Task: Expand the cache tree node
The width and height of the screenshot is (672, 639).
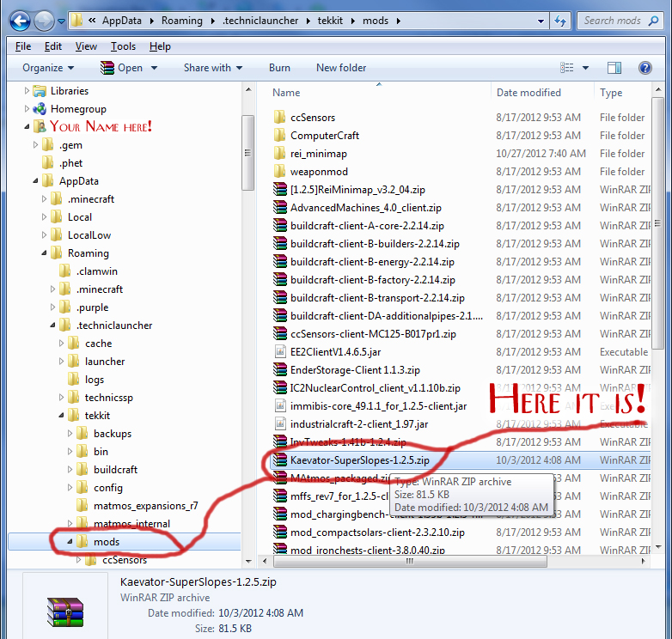Action: pos(61,343)
